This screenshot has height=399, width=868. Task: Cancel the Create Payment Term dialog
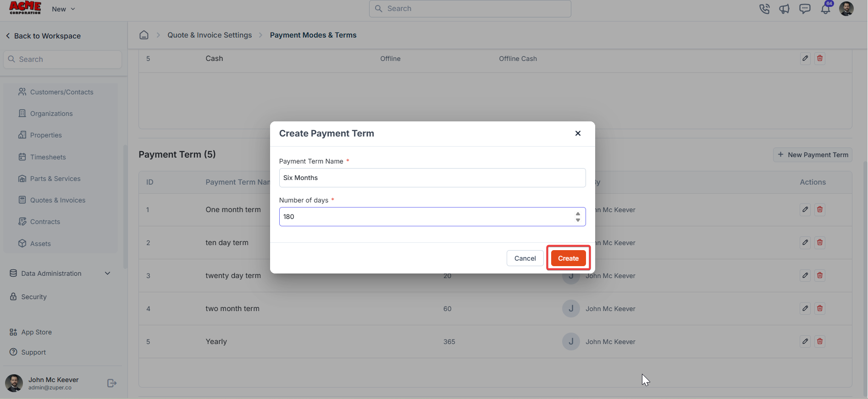[x=525, y=258]
